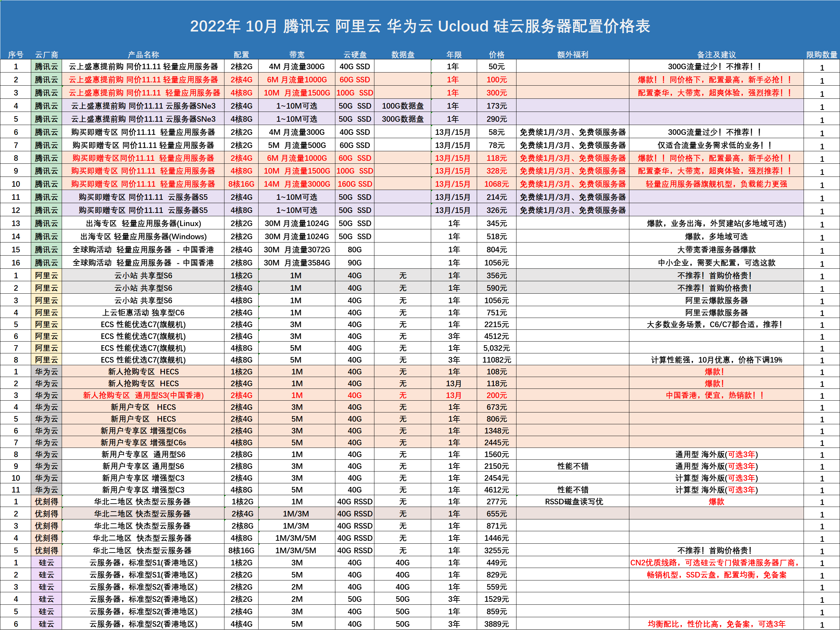Click the price cell '11082元'
The width and height of the screenshot is (840, 630).
coord(496,360)
